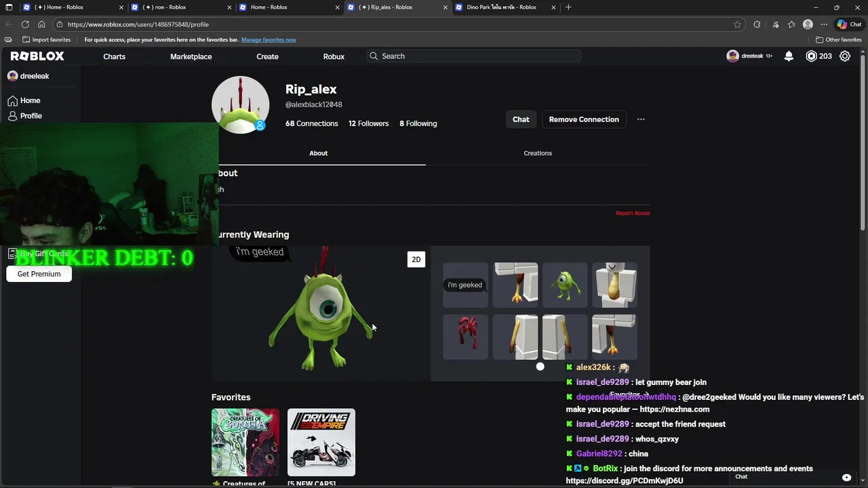View site information lock icon in address bar

60,24
